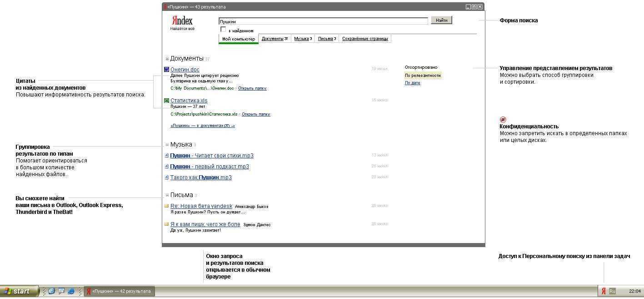Click the snippet 'Да уж, Пушкин зажигает!'
Screen dimensions: 644x299
click(x=196, y=230)
